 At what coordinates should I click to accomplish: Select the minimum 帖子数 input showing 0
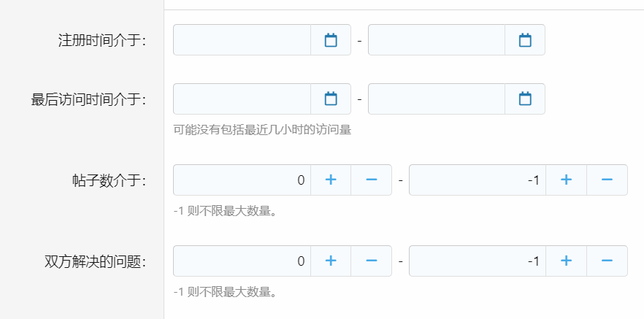(242, 180)
